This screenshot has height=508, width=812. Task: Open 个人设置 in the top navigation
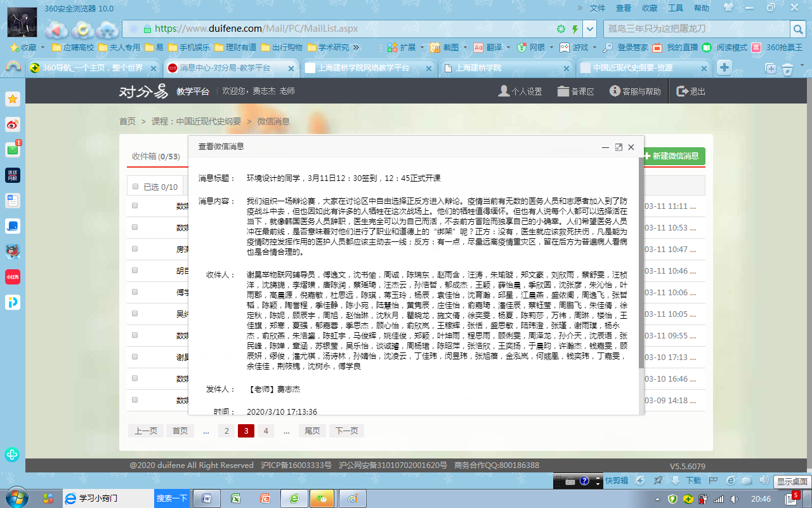pyautogui.click(x=520, y=91)
